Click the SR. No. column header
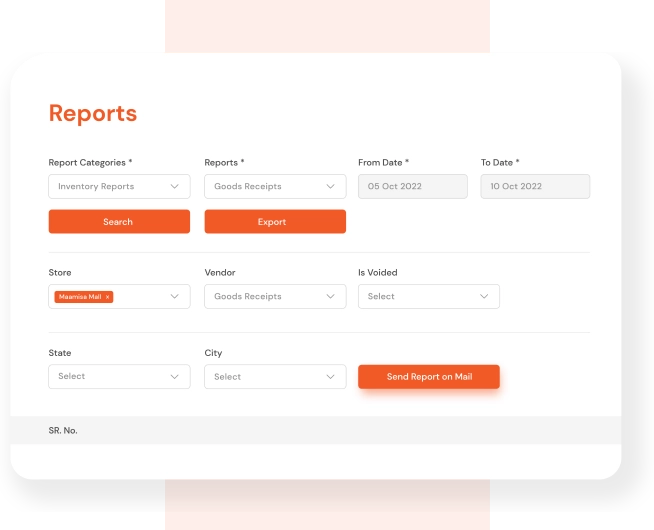Image resolution: width=654 pixels, height=530 pixels. 63,430
